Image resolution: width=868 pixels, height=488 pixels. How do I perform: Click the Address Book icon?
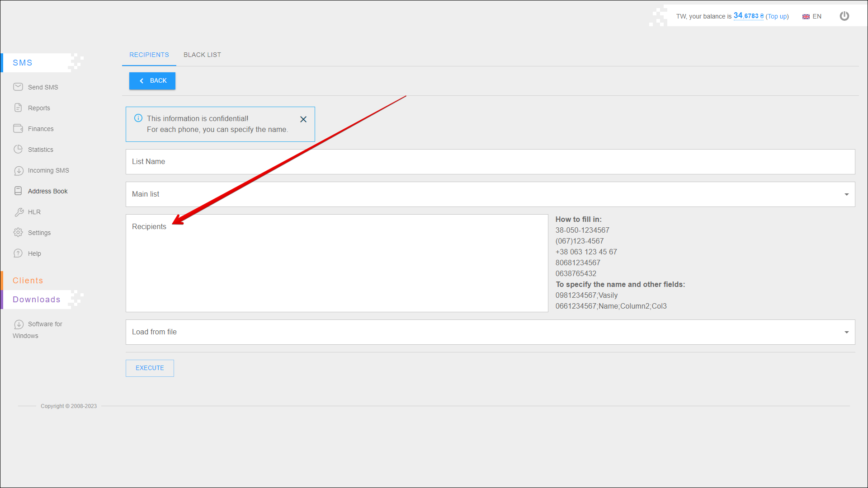tap(18, 191)
